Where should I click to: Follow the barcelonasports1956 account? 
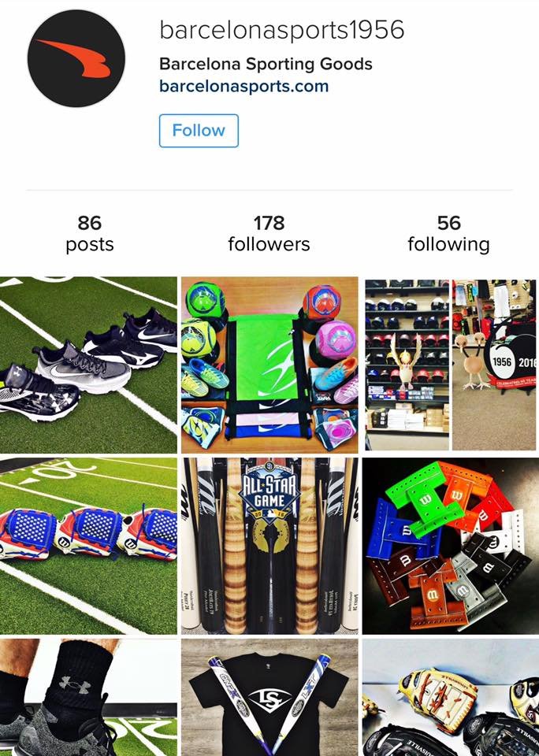(x=199, y=131)
